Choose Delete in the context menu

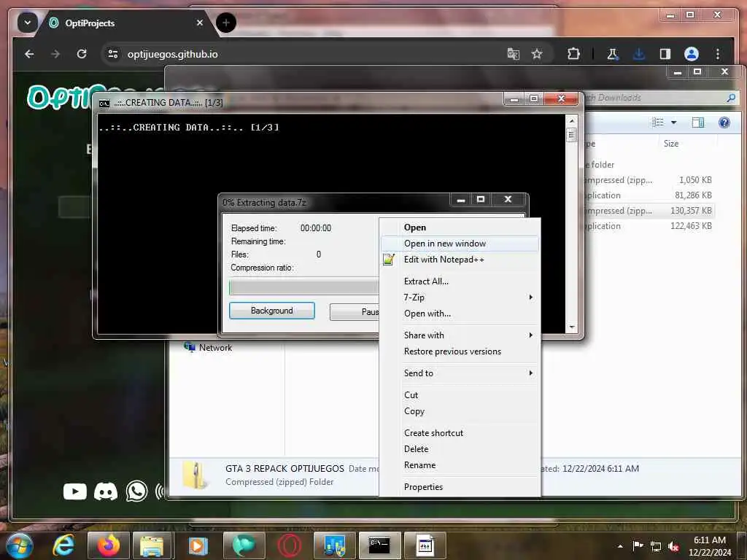pos(460,449)
